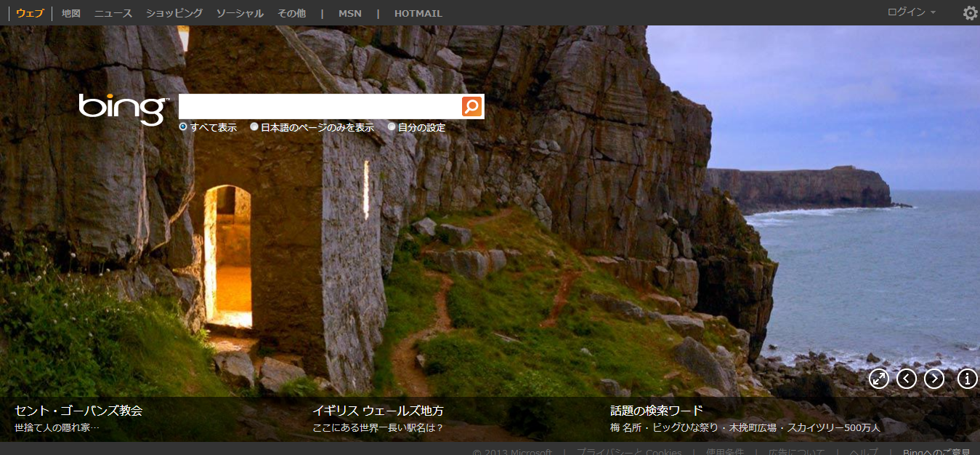This screenshot has width=980, height=455.
Task: Click the 話題の検索ワード heading
Action: pyautogui.click(x=656, y=411)
